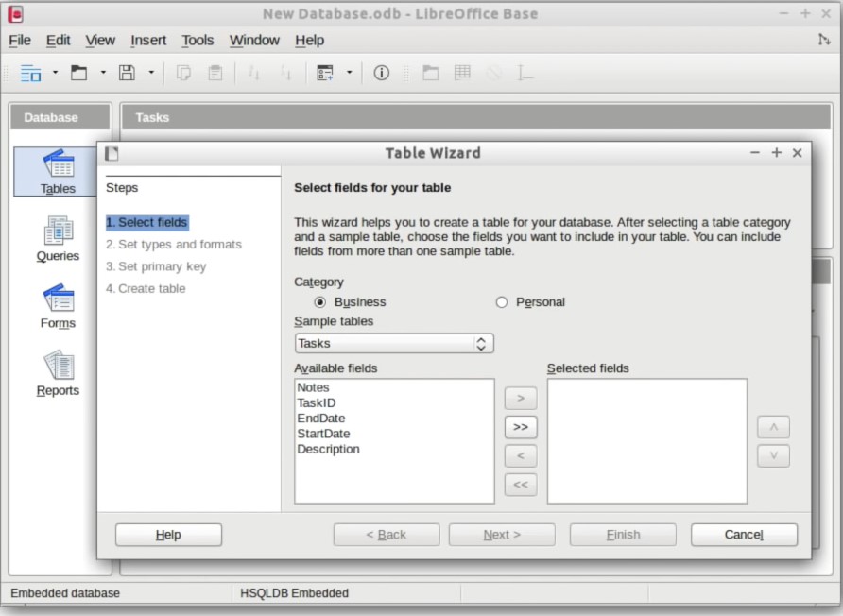Click the Help info icon in the toolbar
Image resolution: width=843 pixels, height=616 pixels.
[x=382, y=73]
